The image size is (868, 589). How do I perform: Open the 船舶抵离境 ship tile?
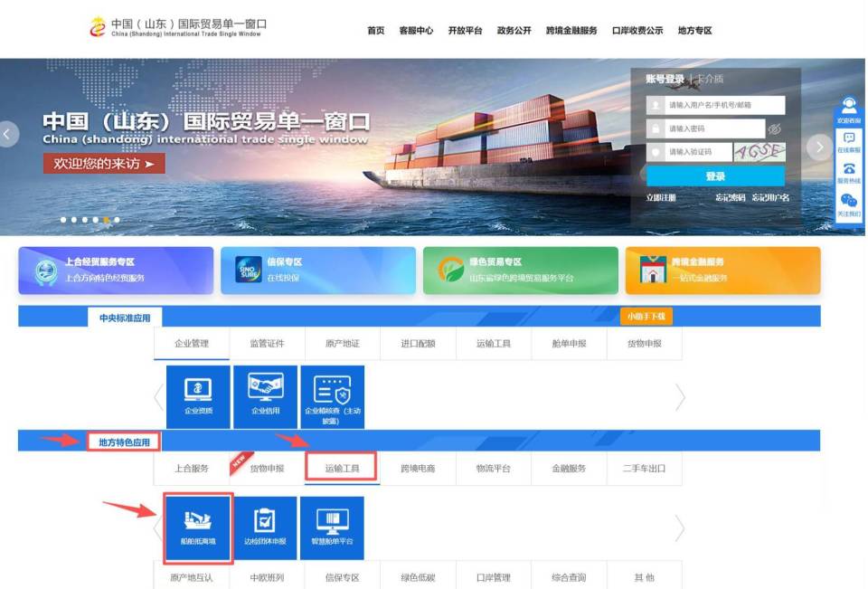[198, 528]
